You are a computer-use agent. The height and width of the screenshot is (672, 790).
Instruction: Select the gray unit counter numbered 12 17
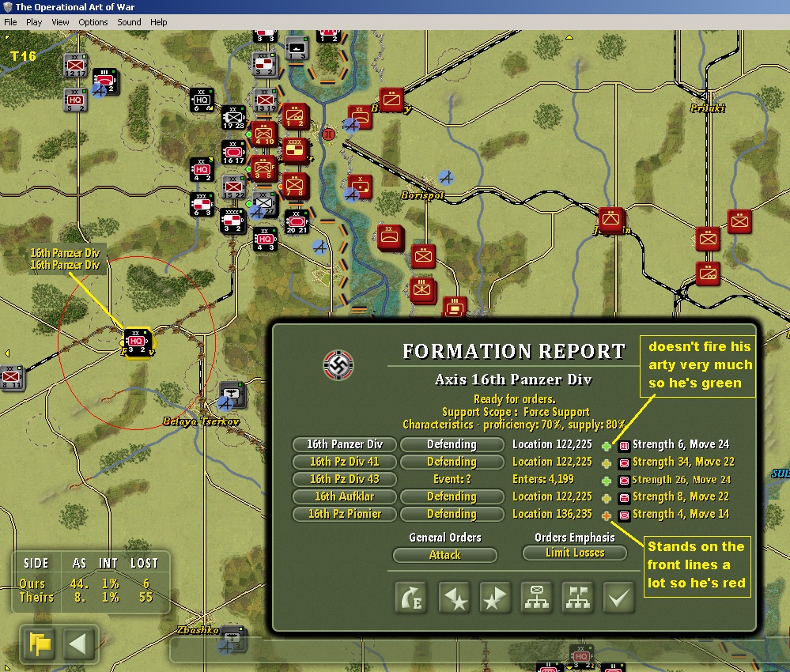(76, 66)
